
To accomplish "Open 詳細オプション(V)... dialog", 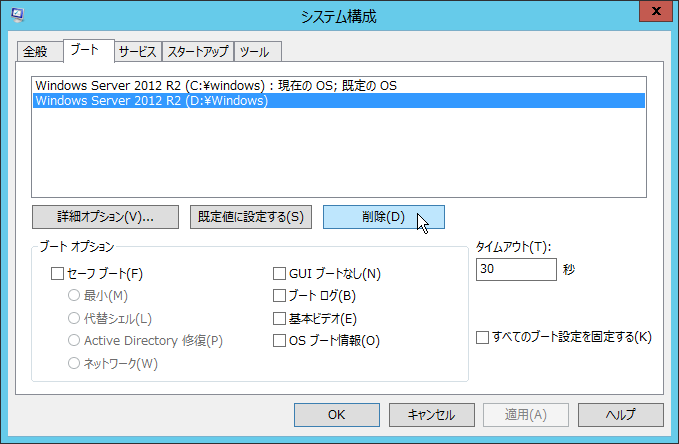I will click(105, 217).
